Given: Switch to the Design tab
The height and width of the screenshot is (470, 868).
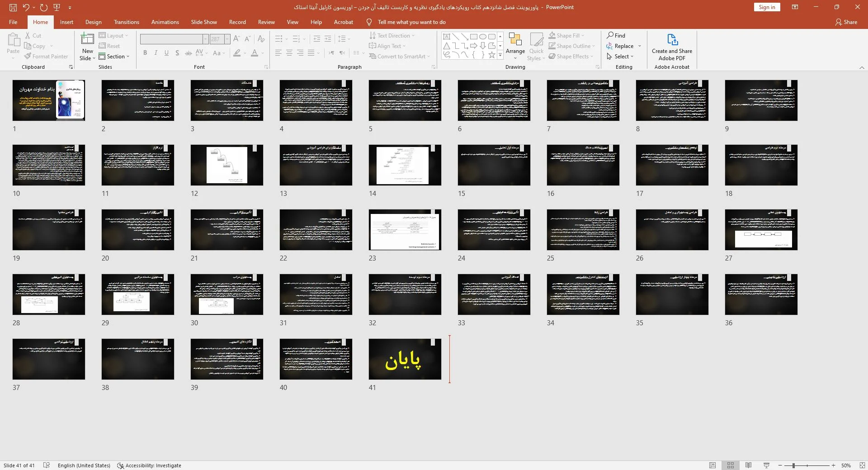Looking at the screenshot, I should point(93,22).
